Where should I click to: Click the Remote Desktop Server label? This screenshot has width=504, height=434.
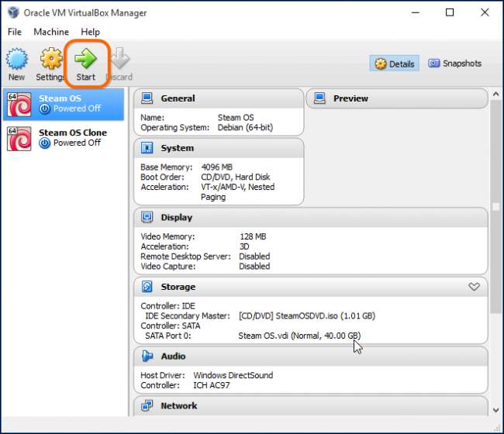[x=185, y=257]
